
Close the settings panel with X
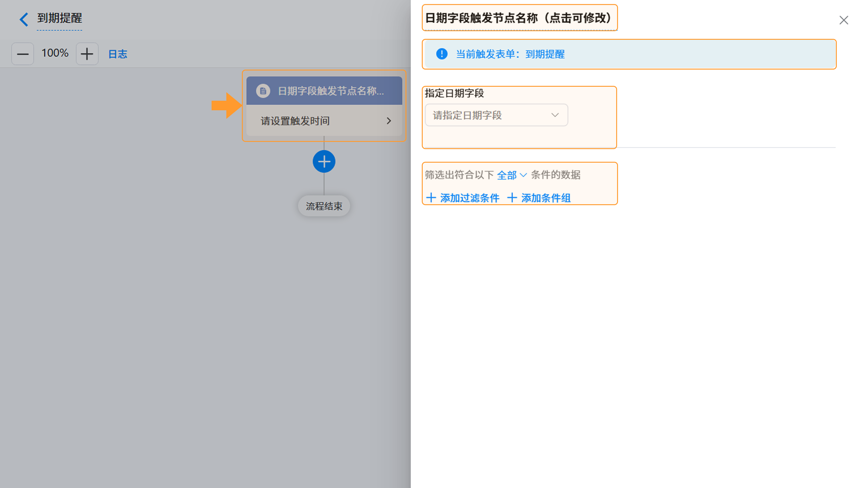pyautogui.click(x=843, y=20)
